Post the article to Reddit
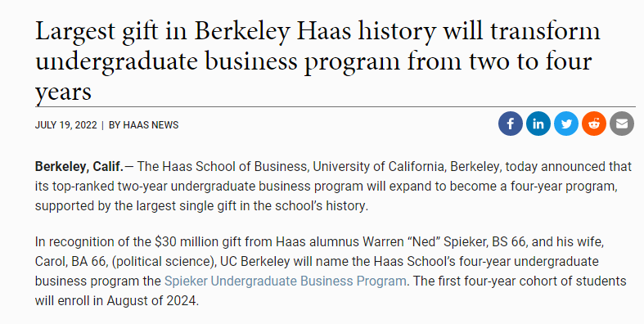Screen dimensions: 644x324 point(594,124)
